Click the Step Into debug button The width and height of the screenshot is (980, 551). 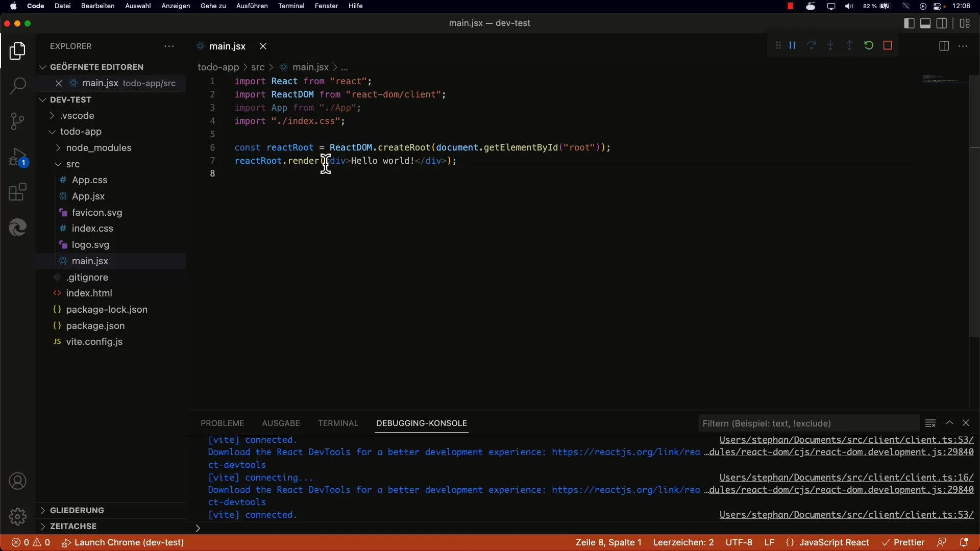(x=830, y=45)
